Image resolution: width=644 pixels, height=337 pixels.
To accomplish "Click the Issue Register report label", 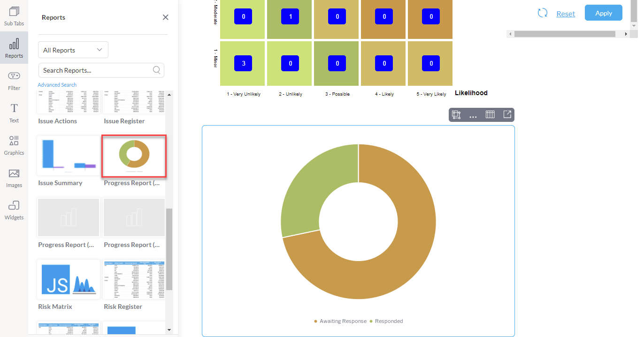I will coord(124,121).
